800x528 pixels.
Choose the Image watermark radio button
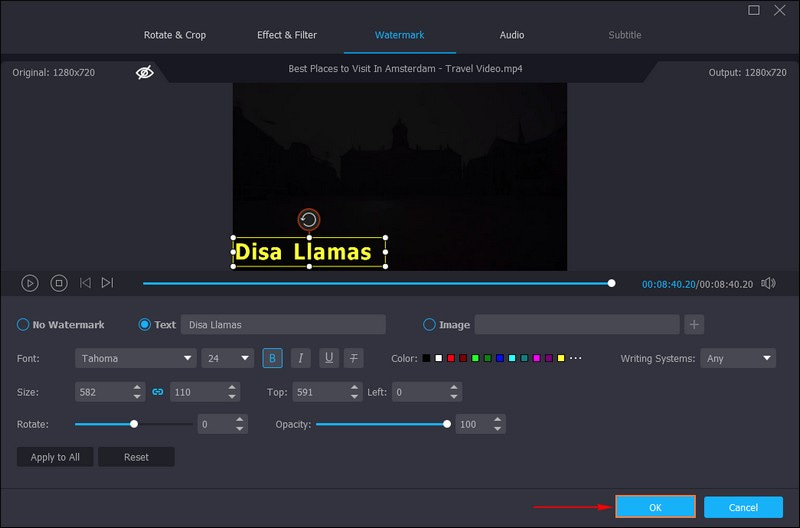(429, 324)
